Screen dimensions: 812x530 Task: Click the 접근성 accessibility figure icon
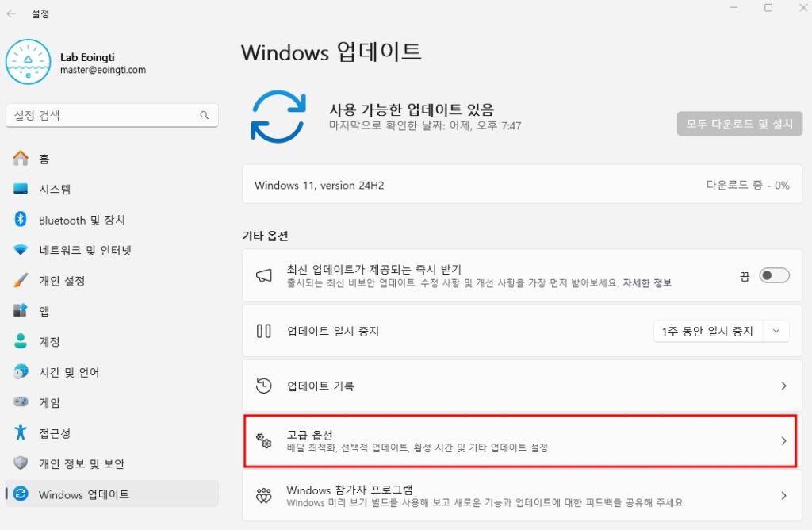click(20, 432)
